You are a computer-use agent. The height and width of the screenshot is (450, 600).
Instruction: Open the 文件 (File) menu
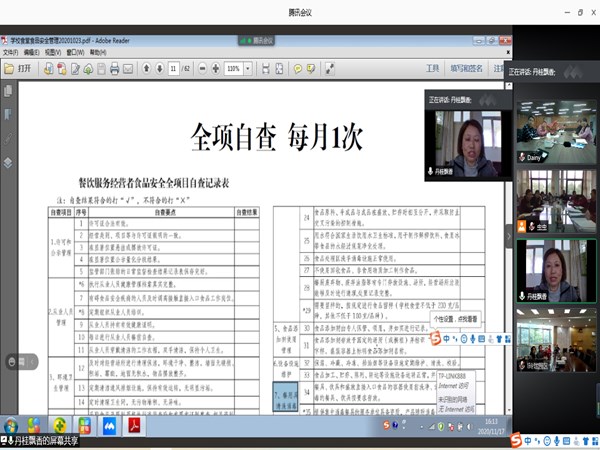9,50
